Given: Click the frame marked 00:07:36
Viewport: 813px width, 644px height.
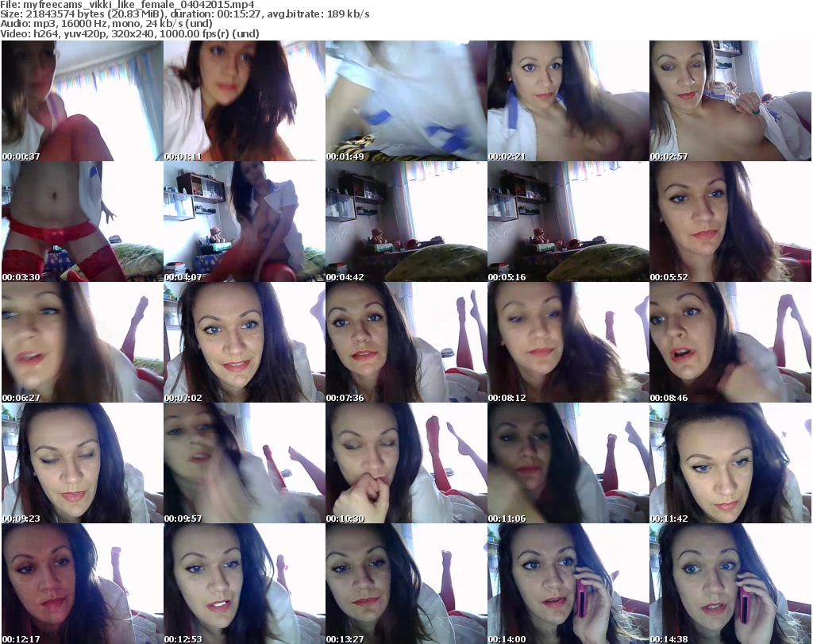Looking at the screenshot, I should coord(406,342).
